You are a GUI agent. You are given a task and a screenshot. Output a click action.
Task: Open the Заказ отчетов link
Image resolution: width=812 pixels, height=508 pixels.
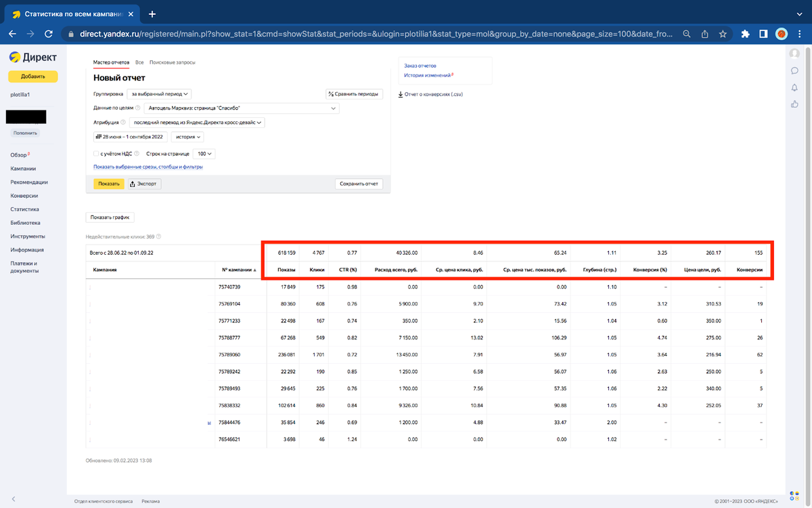pyautogui.click(x=420, y=66)
